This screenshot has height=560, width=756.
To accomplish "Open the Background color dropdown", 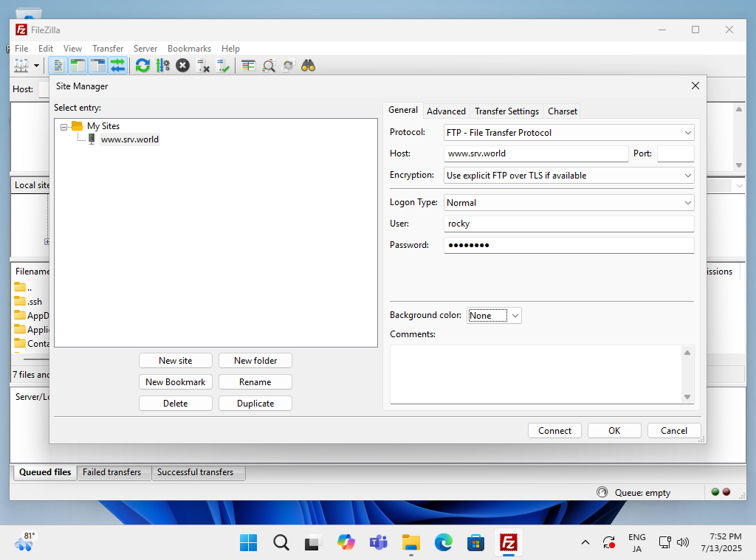I will click(494, 316).
